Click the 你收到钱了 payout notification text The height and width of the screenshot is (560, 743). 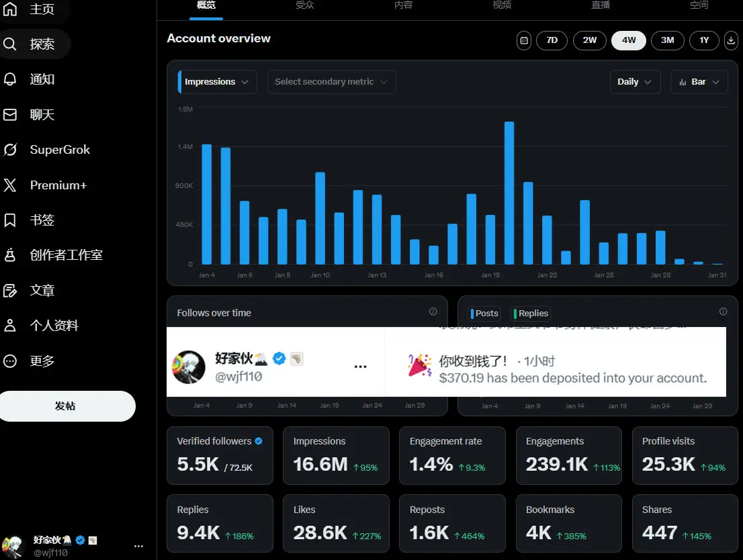472,361
